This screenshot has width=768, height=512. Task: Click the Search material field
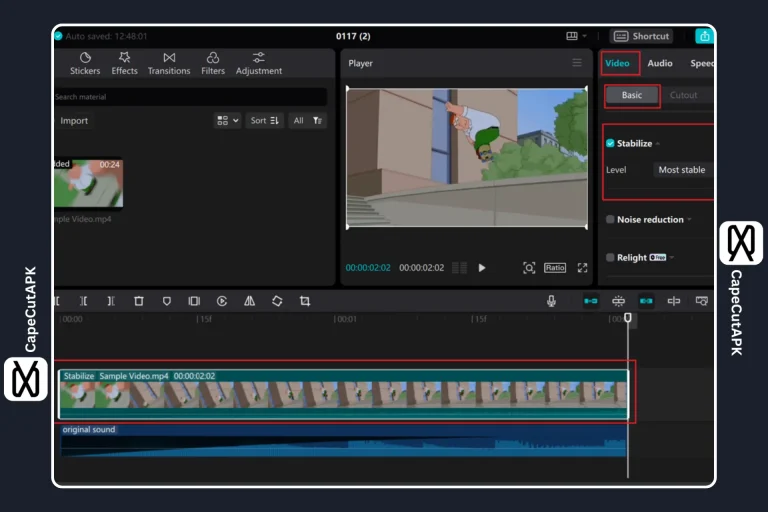[190, 97]
